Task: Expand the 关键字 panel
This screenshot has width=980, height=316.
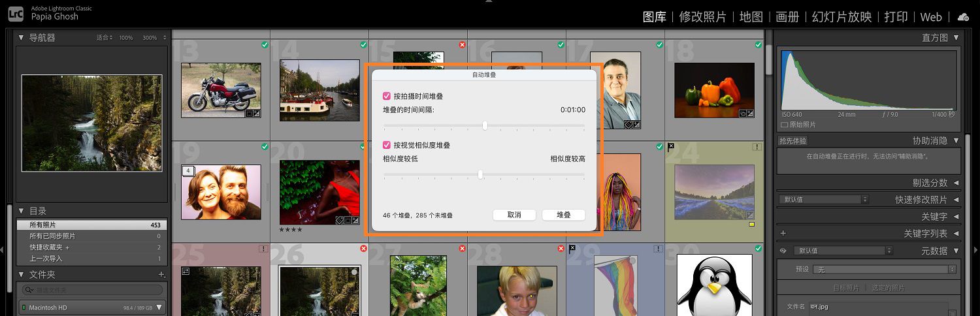Action: click(x=956, y=217)
